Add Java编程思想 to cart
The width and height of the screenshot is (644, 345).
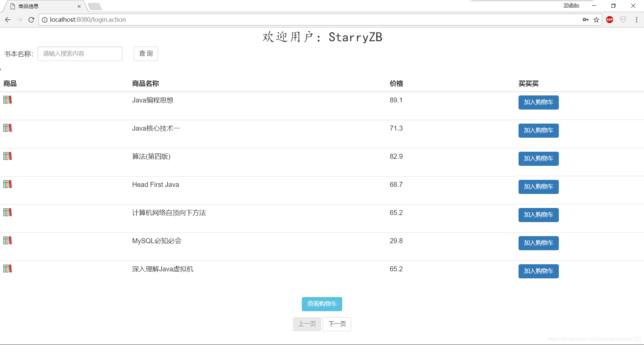(539, 102)
